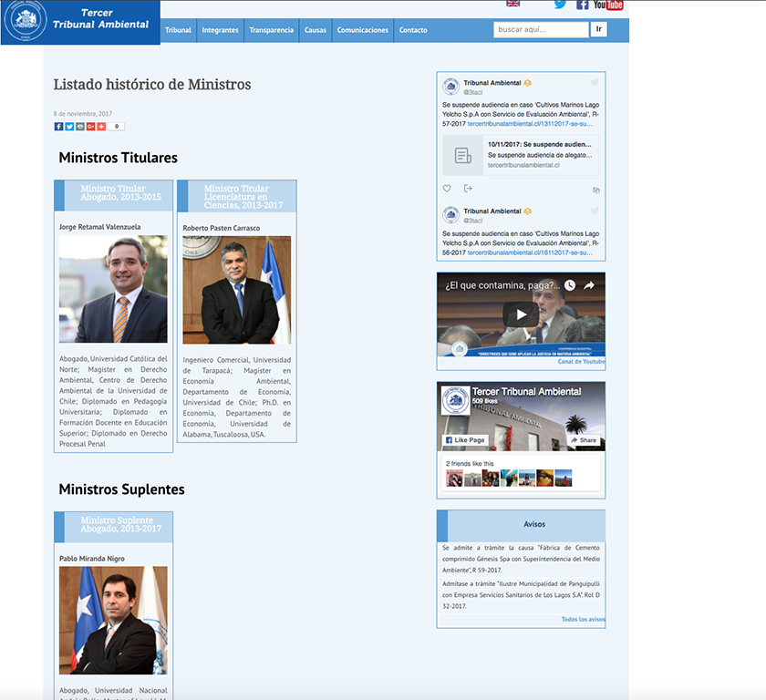Go to the Contacto page
766x700 pixels.
tap(413, 30)
